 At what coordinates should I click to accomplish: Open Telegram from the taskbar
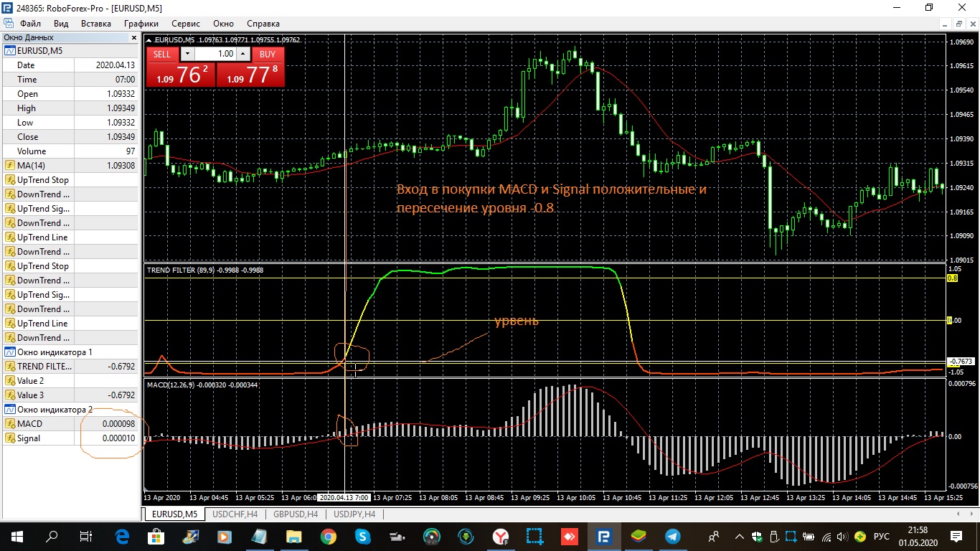(x=672, y=536)
